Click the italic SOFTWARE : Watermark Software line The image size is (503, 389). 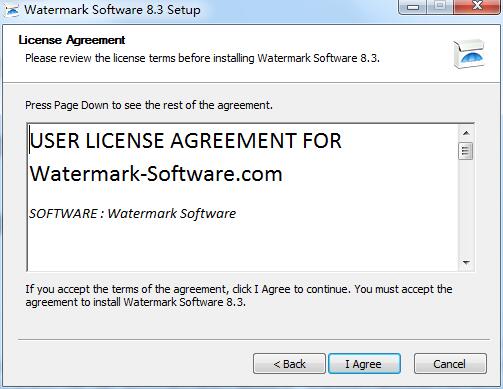point(132,213)
